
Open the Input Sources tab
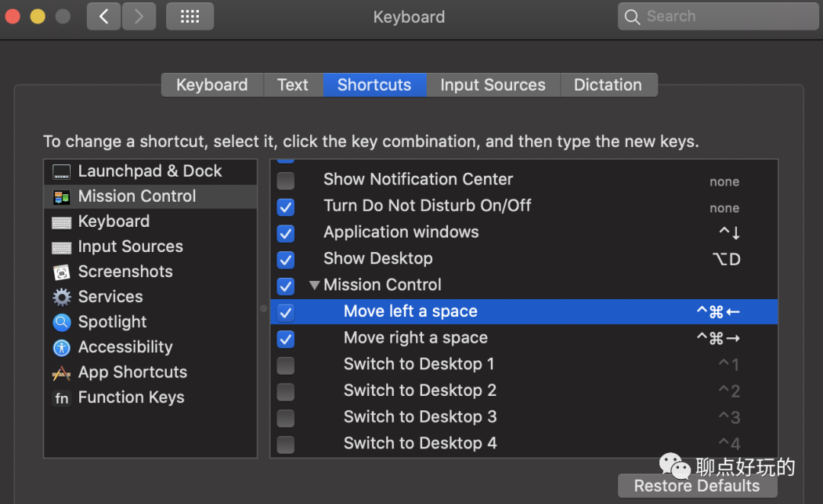pyautogui.click(x=493, y=85)
